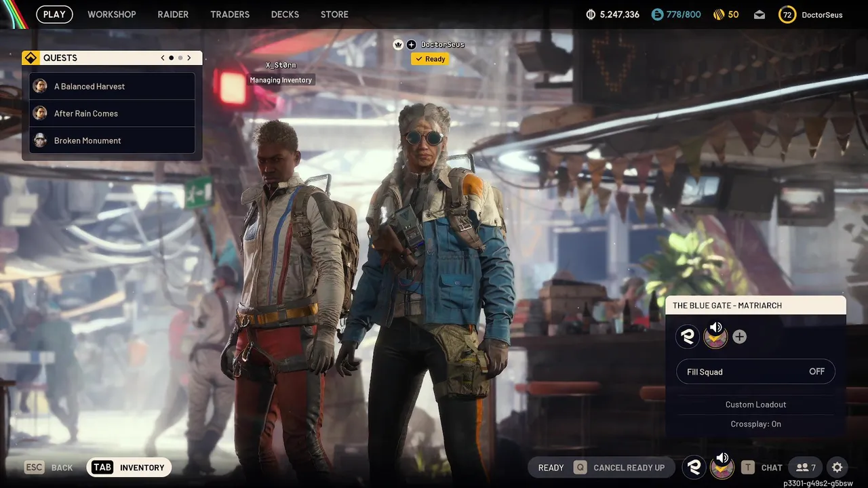Click the 5,247,336 coin balance

620,14
